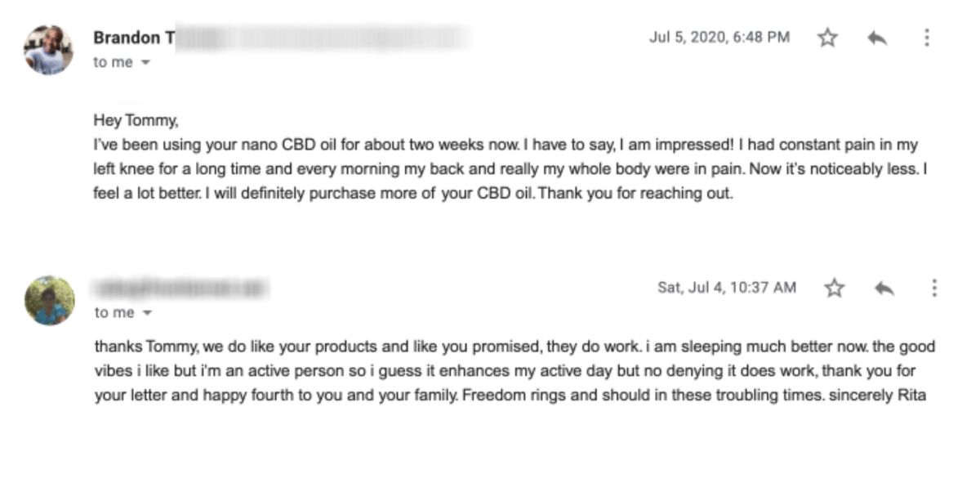Click the "Hey Tommy," greeting line

click(x=136, y=121)
